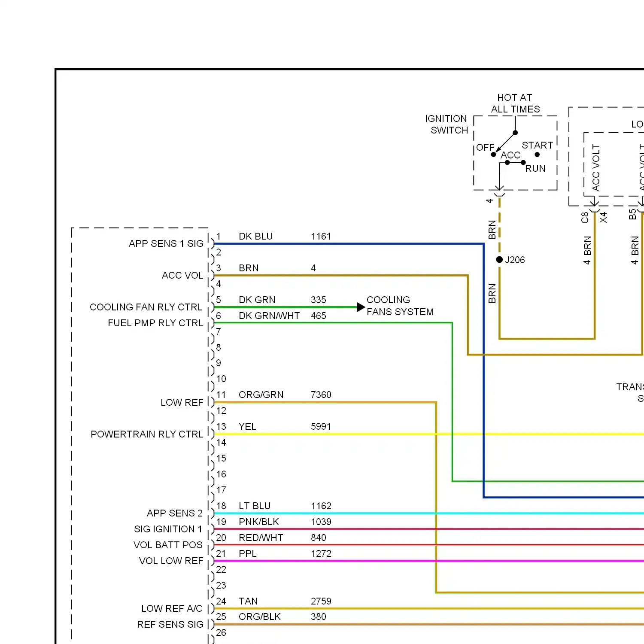Click the IGNITION SWITCH label
This screenshot has height=644, width=644.
pos(446,124)
